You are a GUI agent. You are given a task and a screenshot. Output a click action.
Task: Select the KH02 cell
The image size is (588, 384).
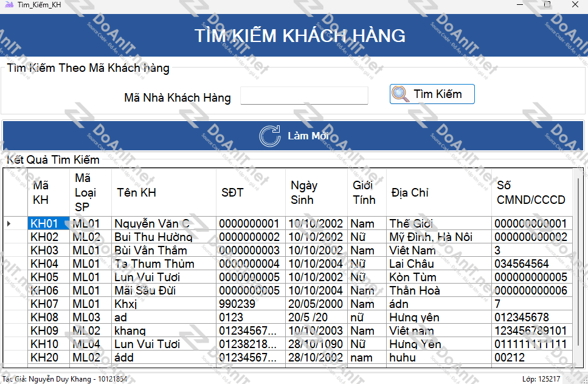49,237
